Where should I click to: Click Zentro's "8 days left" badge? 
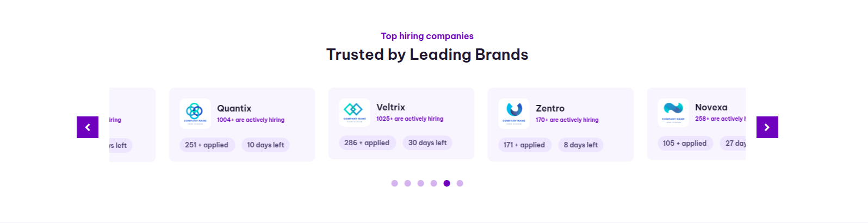[x=581, y=145]
